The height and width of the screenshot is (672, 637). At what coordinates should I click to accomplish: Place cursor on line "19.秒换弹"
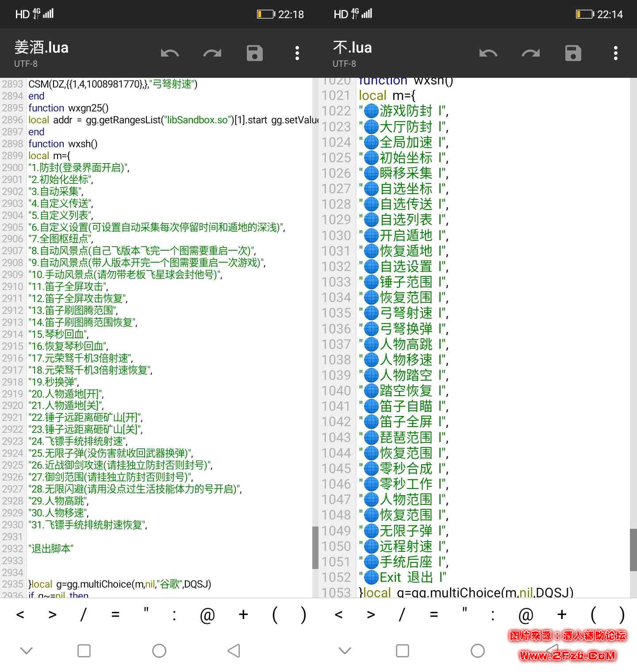pyautogui.click(x=54, y=382)
